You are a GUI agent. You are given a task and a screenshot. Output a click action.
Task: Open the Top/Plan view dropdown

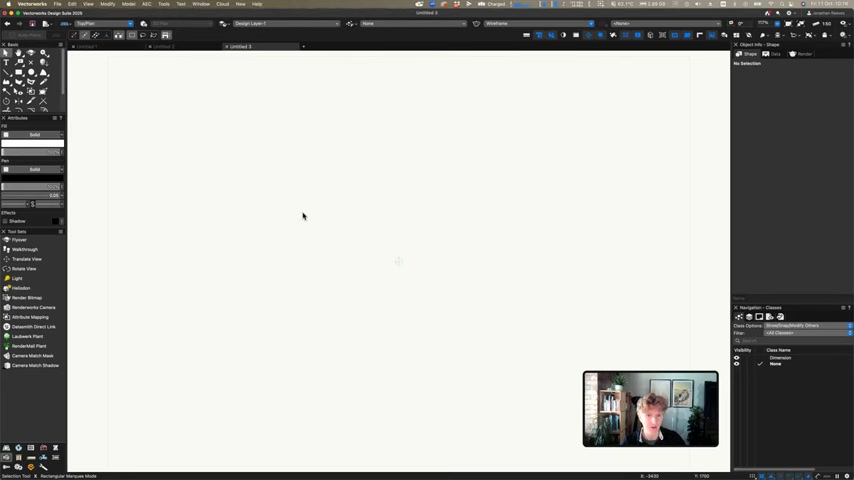(x=104, y=24)
